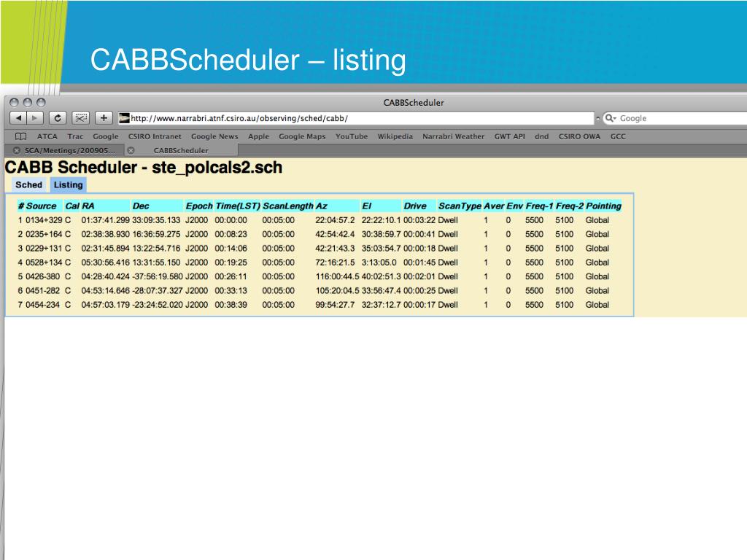Close the CABBScheduler browser tab
Image resolution: width=747 pixels, height=560 pixels.
tap(131, 150)
